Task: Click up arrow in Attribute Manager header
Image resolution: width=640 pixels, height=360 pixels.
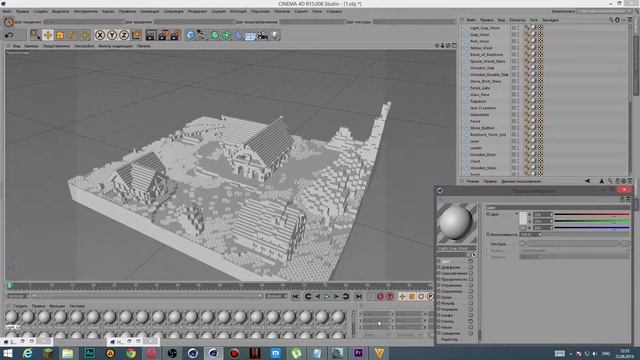Action: point(602,181)
